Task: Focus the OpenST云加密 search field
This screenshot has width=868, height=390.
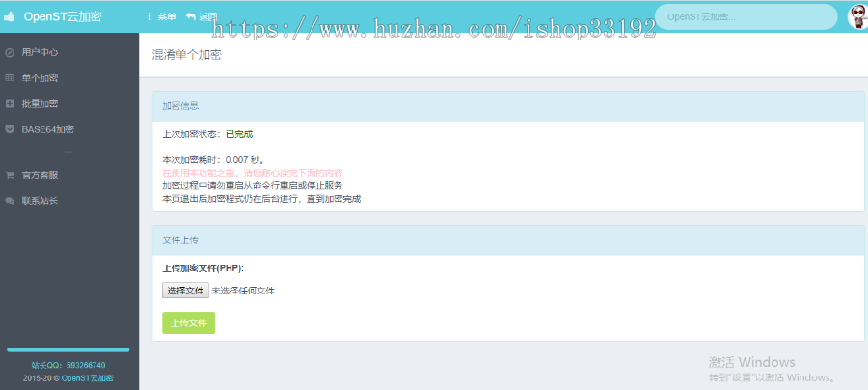Action: click(x=746, y=16)
